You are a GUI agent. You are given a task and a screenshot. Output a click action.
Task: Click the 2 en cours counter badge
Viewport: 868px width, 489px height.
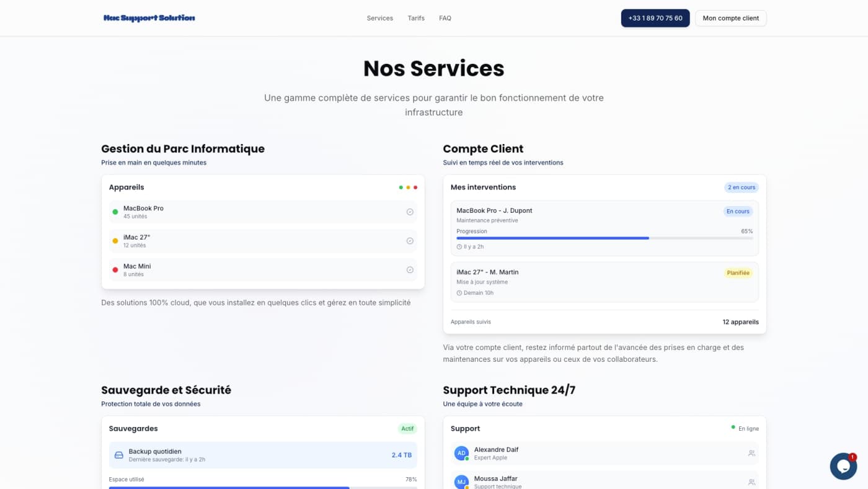tap(742, 187)
